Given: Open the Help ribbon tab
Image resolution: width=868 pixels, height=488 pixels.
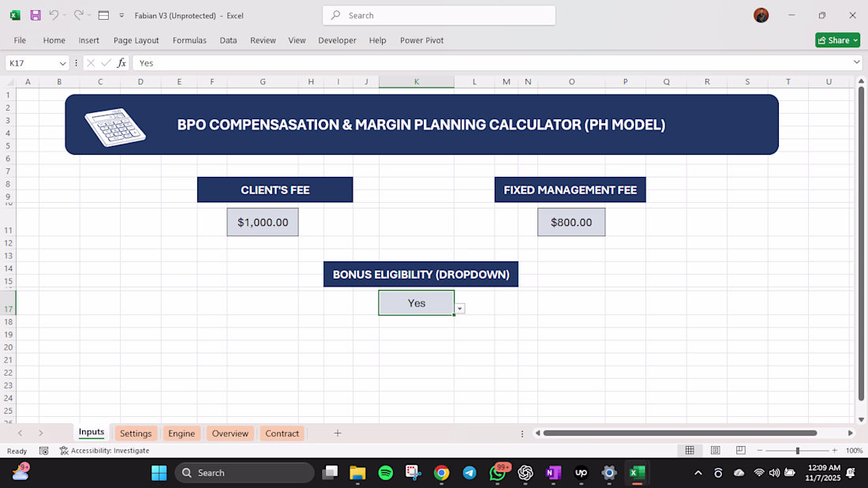Looking at the screenshot, I should pos(377,40).
